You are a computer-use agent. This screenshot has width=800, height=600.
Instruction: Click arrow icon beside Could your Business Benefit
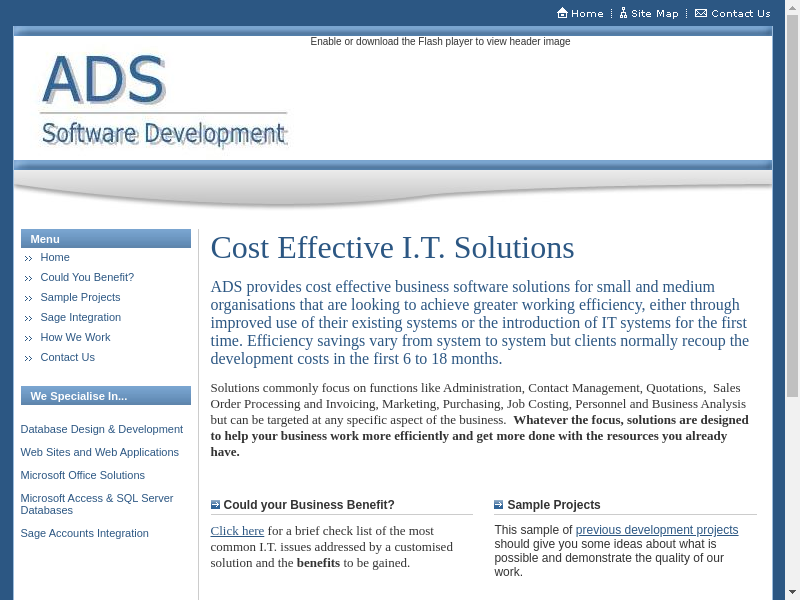(x=215, y=505)
